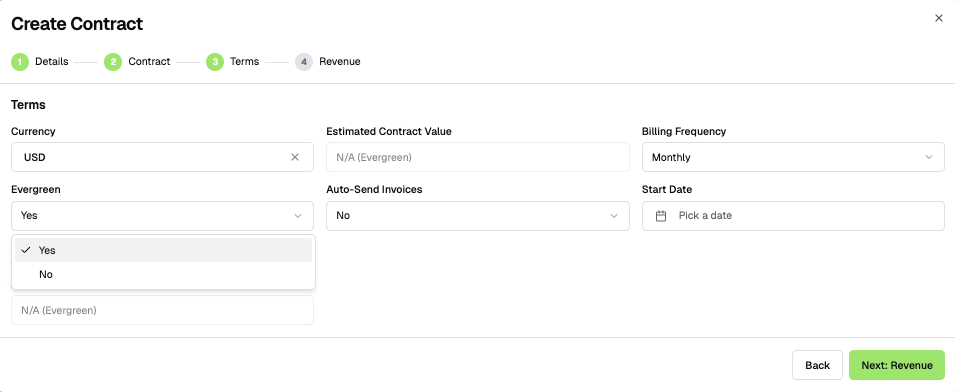
Task: Click the Billing Frequency label
Action: click(x=684, y=131)
